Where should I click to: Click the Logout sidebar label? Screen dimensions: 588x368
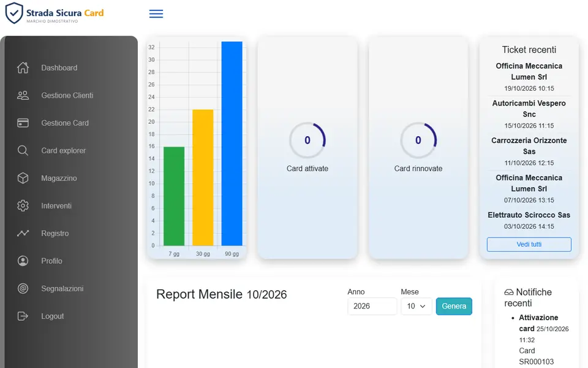click(x=53, y=316)
